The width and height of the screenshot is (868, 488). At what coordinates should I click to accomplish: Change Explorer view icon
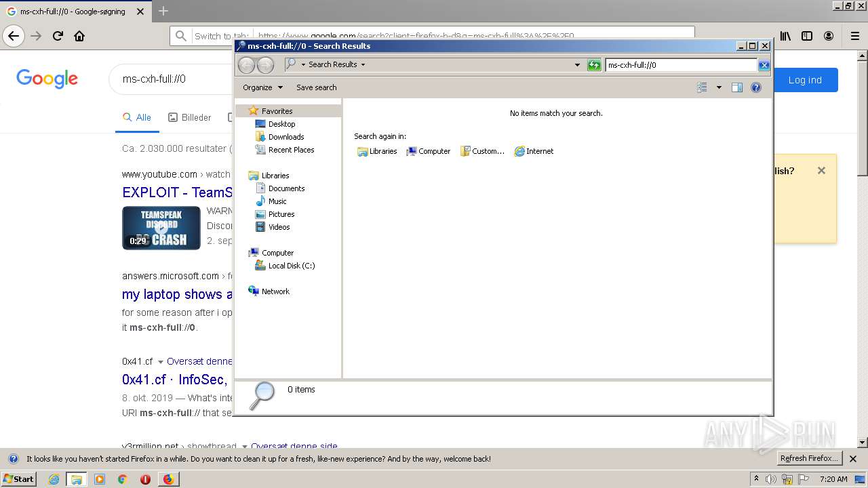(x=702, y=87)
